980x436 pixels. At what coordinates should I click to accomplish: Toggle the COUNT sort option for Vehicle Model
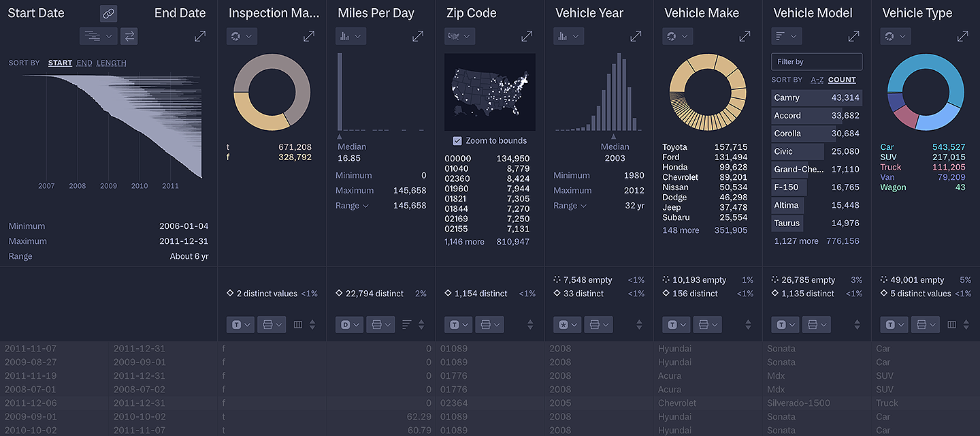tap(842, 80)
